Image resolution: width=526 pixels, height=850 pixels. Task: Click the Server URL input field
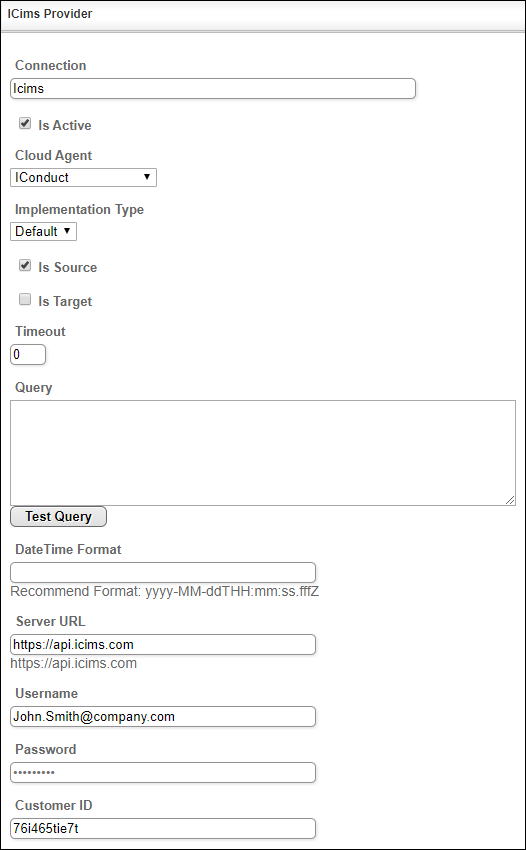163,645
